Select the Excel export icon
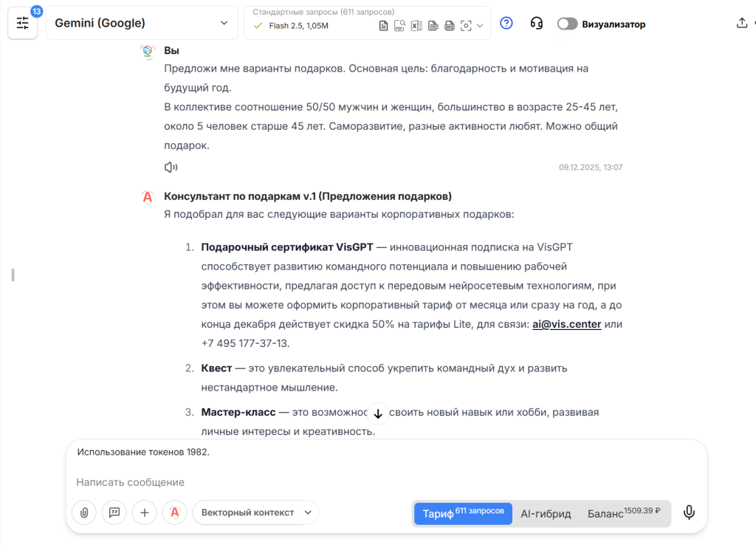756x550 pixels. tap(416, 25)
